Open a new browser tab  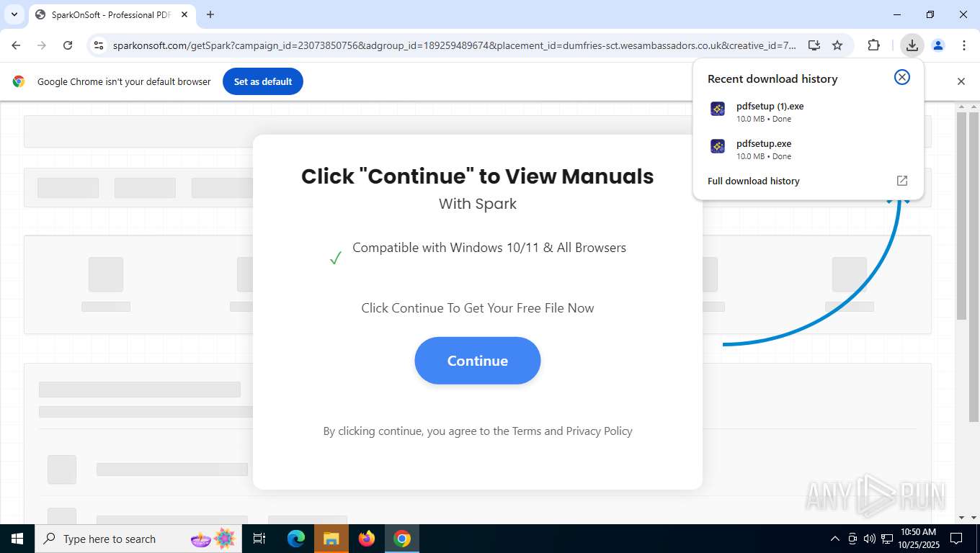pyautogui.click(x=210, y=14)
